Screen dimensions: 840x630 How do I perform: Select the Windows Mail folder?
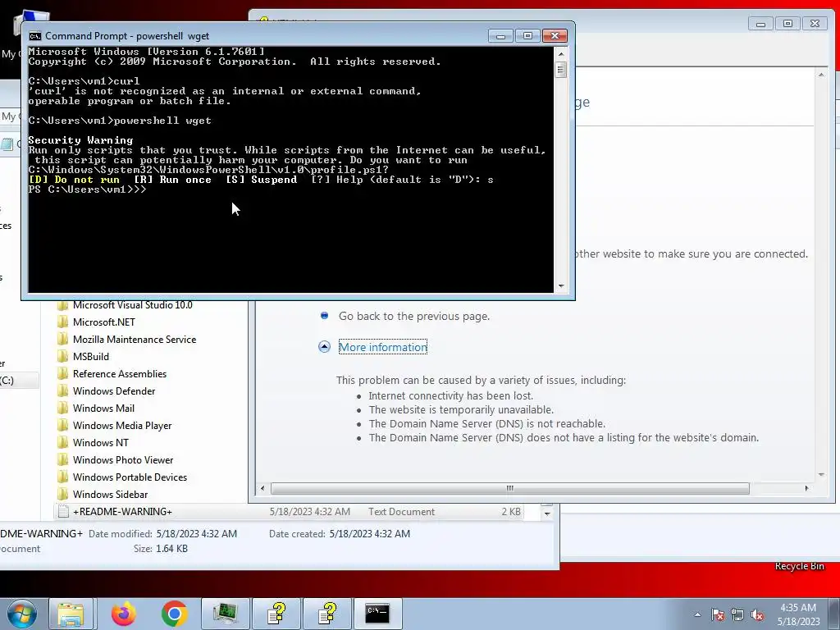[x=103, y=409]
